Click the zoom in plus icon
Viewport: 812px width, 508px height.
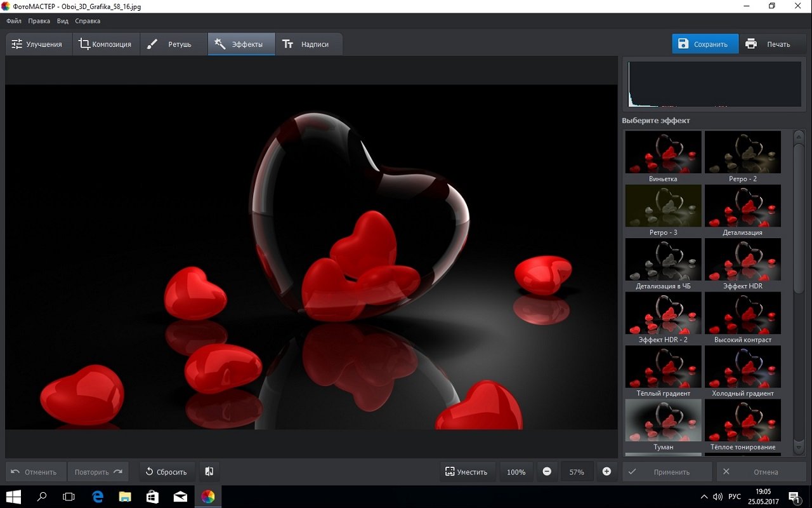click(606, 472)
